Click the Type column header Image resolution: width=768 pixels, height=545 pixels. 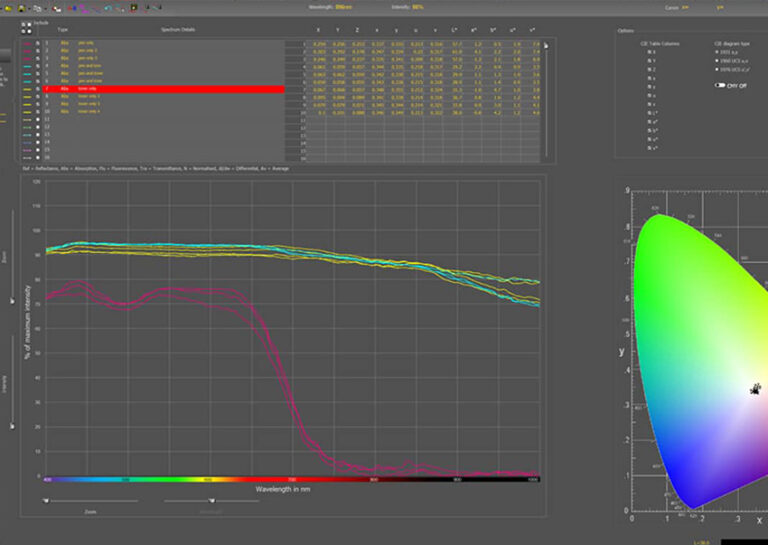[x=62, y=30]
